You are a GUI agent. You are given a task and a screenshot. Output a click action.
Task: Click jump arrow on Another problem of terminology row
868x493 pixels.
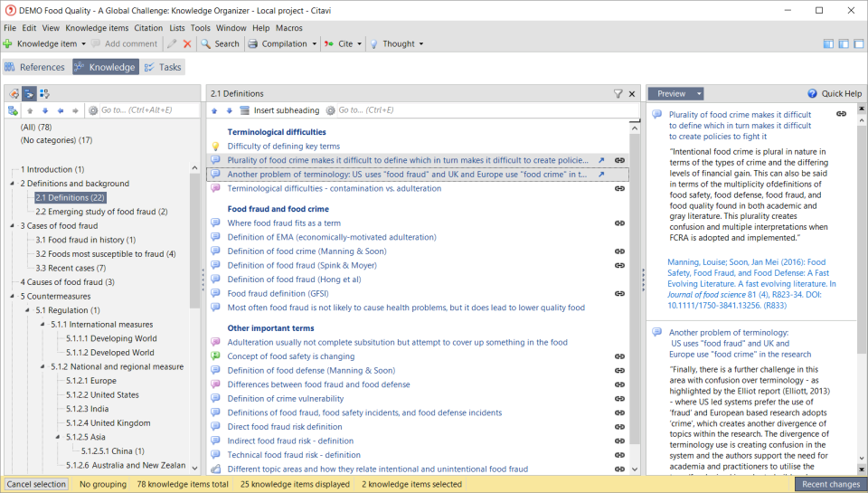(x=601, y=175)
